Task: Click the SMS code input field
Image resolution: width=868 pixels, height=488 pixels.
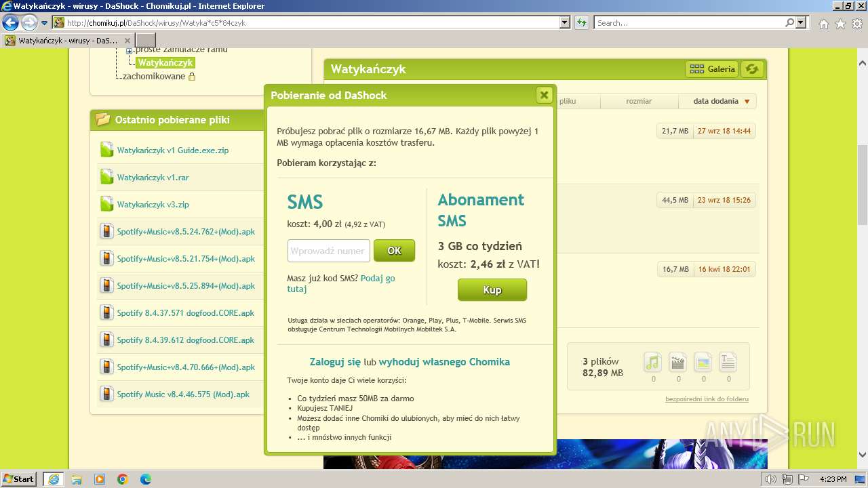Action: [329, 251]
